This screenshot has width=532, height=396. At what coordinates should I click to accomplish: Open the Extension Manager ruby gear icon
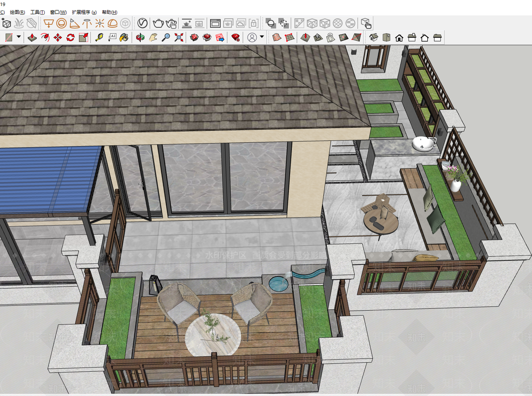point(236,38)
